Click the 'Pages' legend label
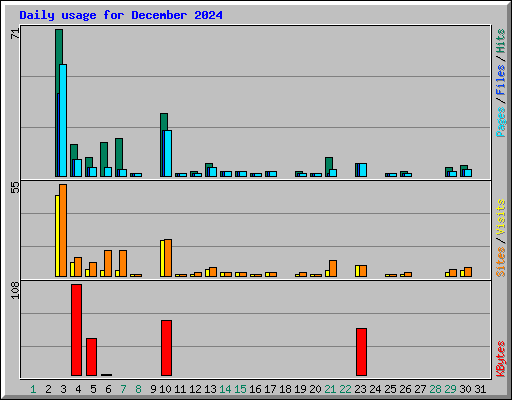 click(500, 122)
